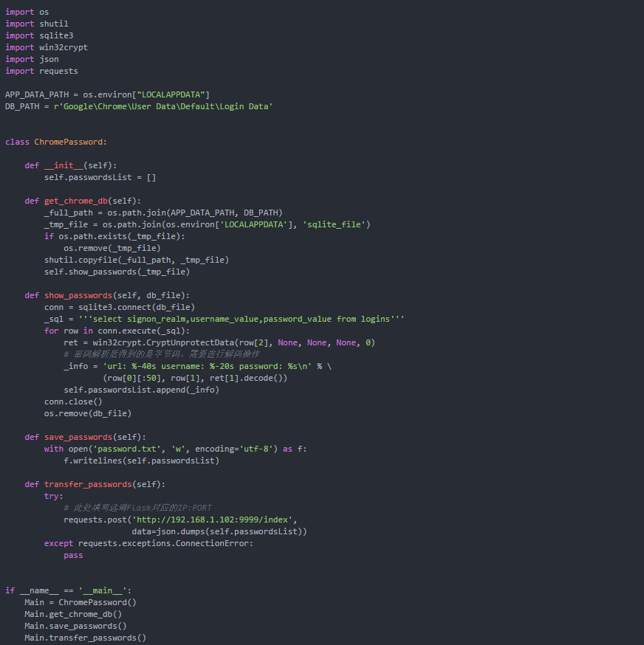Click 'os.remove(db_file)' line
This screenshot has height=645, width=644.
pos(88,413)
